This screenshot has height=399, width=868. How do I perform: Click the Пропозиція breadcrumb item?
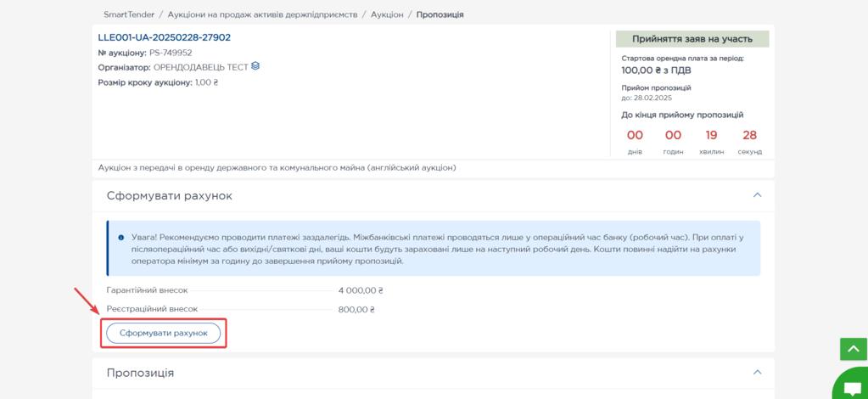440,14
